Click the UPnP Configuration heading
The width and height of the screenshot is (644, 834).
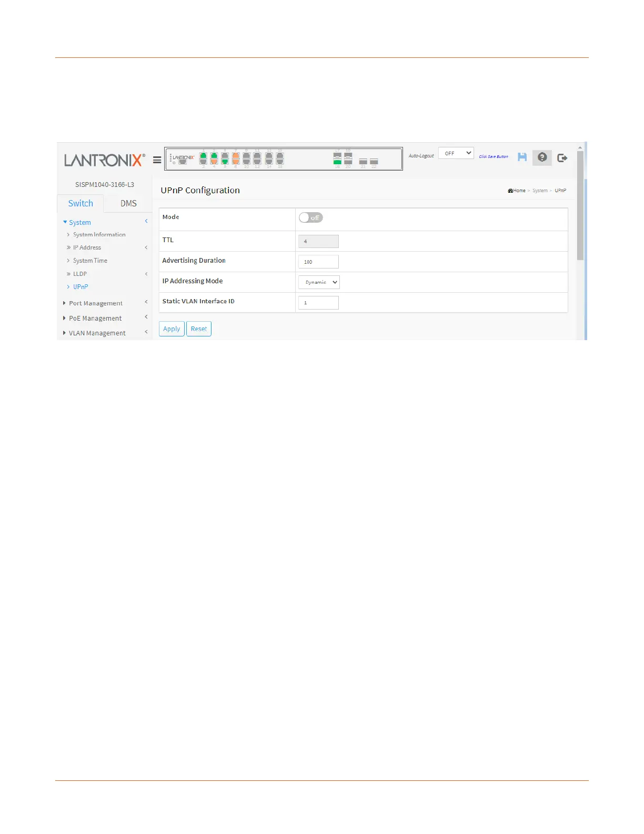[200, 190]
